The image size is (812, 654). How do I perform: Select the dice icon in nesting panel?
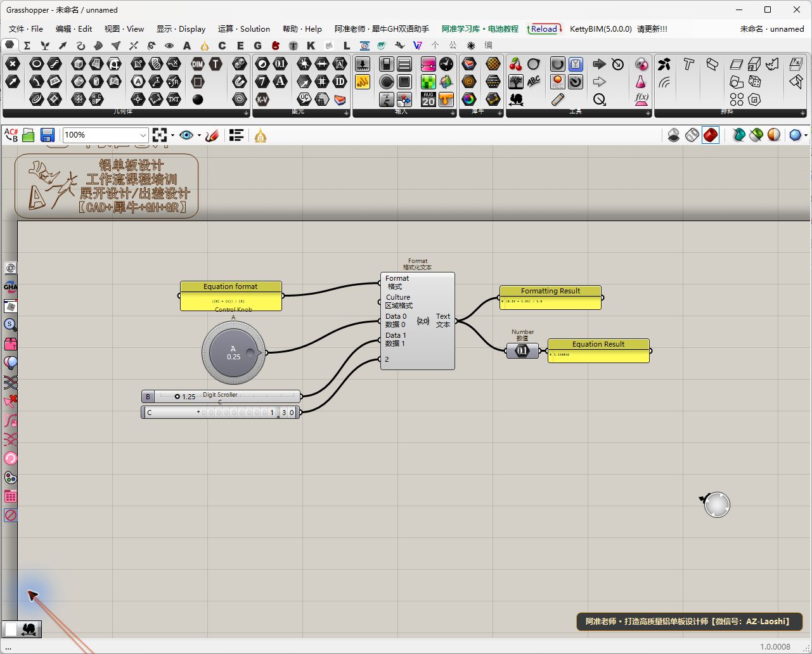click(x=754, y=82)
